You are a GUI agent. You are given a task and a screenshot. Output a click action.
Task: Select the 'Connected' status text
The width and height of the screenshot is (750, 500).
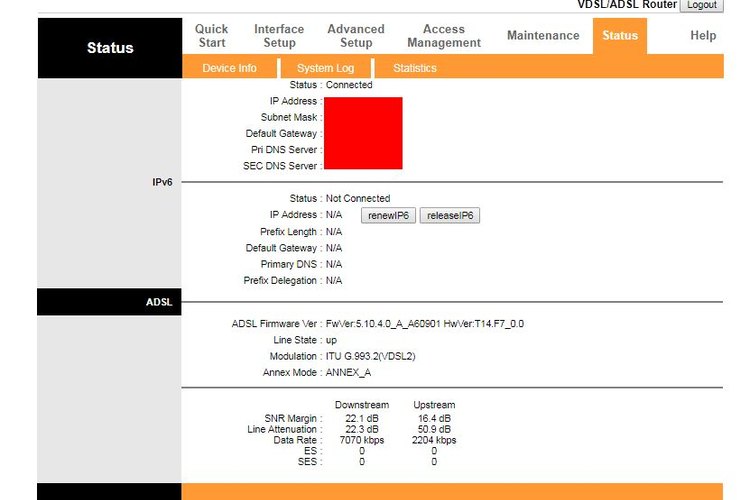(349, 85)
